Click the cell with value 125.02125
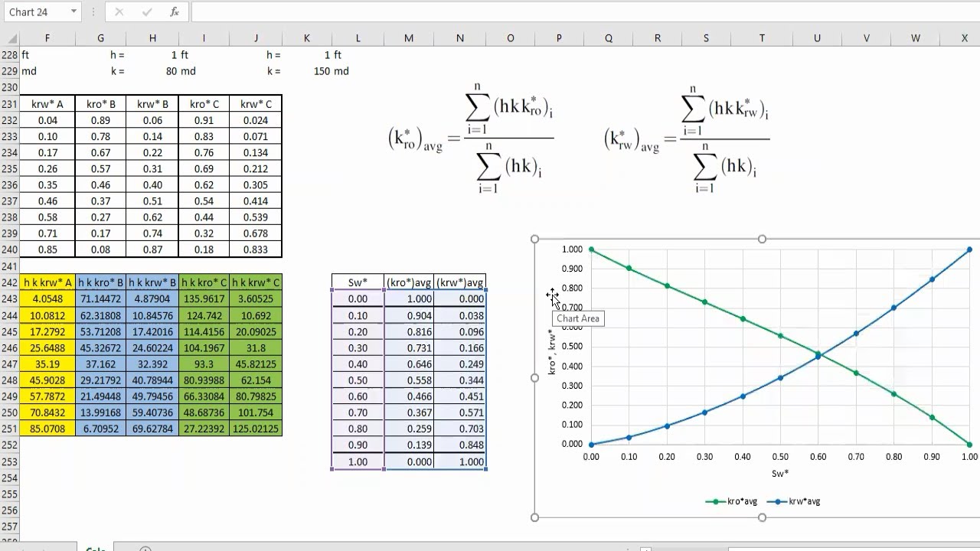Screen dimensions: 980x551 (256, 429)
